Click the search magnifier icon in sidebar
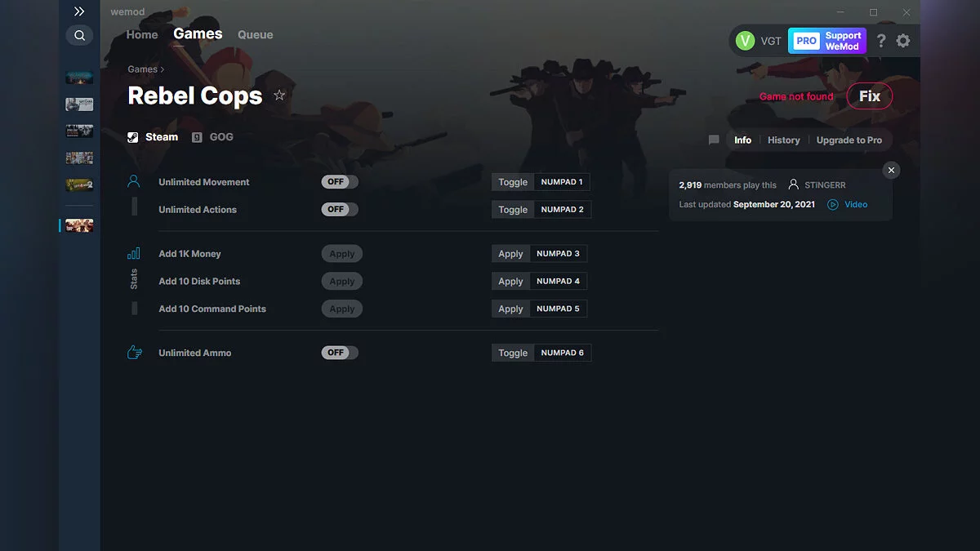 (x=79, y=35)
